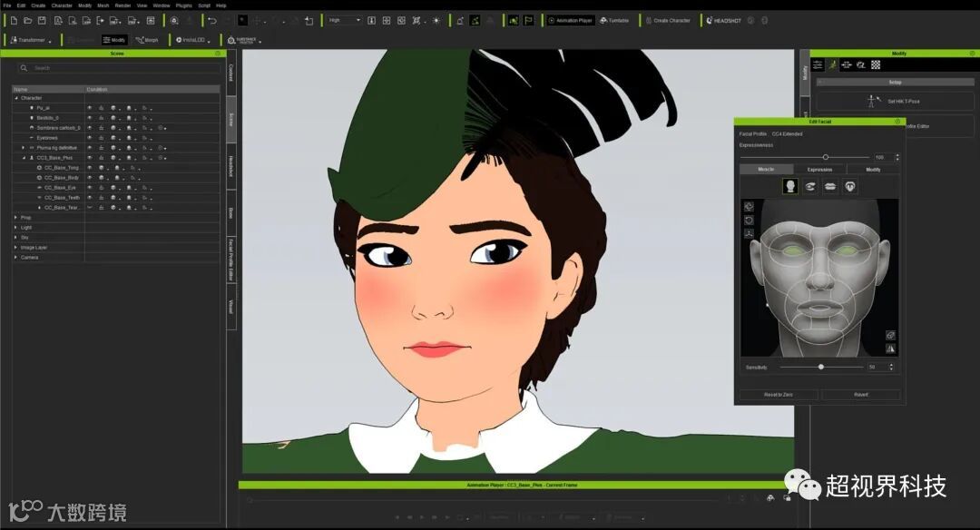The width and height of the screenshot is (980, 530).
Task: Click the Substance Painter icon
Action: pos(242,40)
